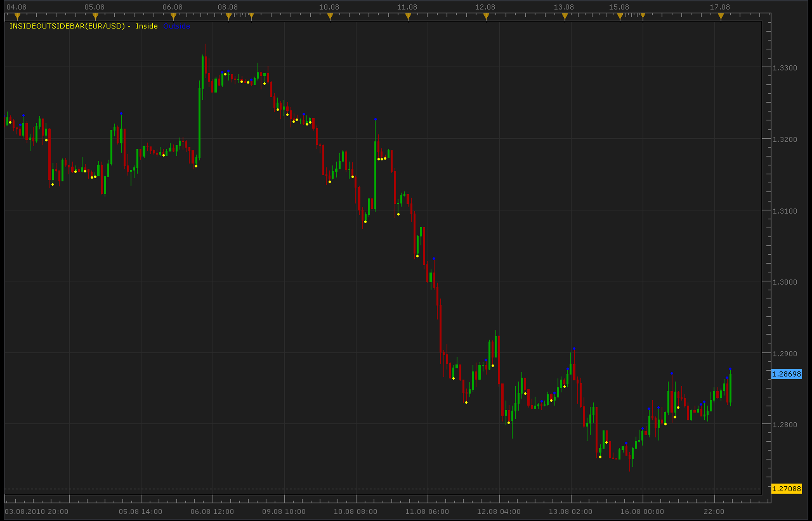
Task: Click the '03.08.2010 20:00' time label
Action: [x=36, y=511]
